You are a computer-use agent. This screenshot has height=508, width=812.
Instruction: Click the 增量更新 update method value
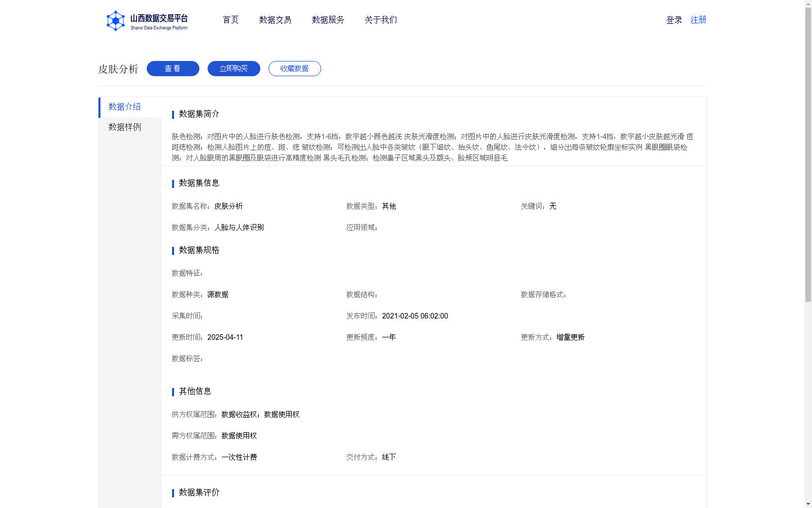(x=570, y=337)
